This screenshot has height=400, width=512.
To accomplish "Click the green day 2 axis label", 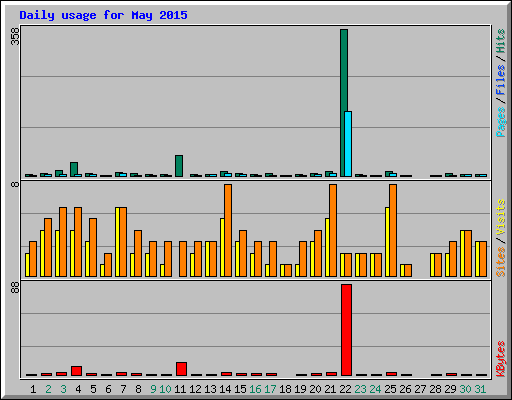I will [x=49, y=389].
